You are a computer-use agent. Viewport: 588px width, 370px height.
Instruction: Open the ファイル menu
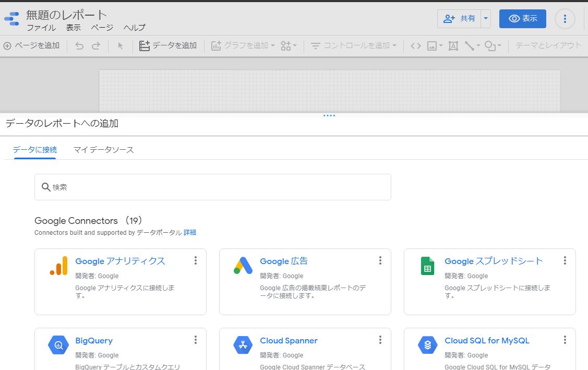(x=41, y=28)
